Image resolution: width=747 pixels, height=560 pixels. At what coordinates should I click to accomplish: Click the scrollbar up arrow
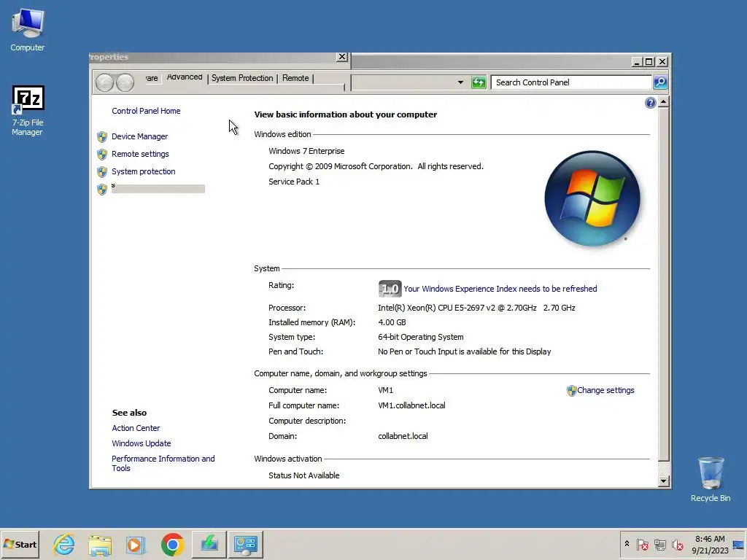[663, 102]
